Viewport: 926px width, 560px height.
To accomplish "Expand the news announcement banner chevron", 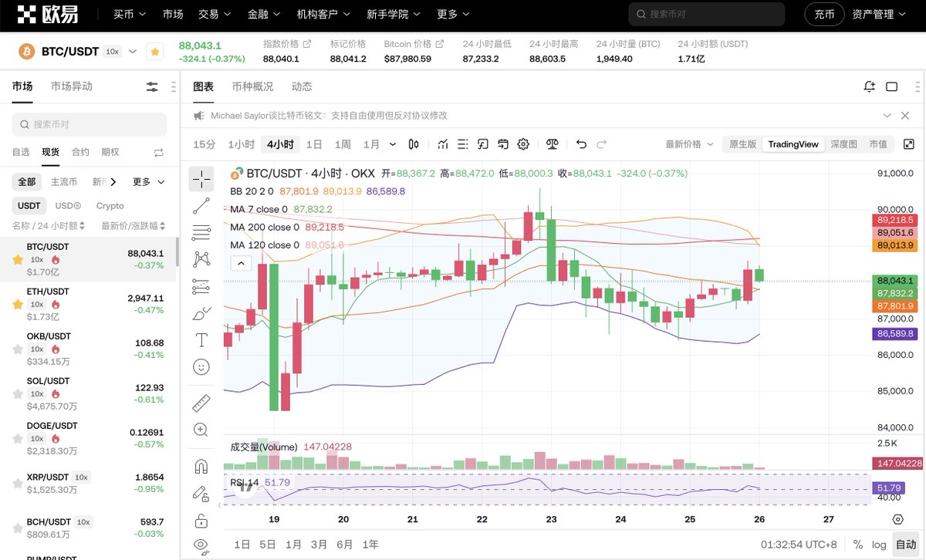I will (887, 115).
